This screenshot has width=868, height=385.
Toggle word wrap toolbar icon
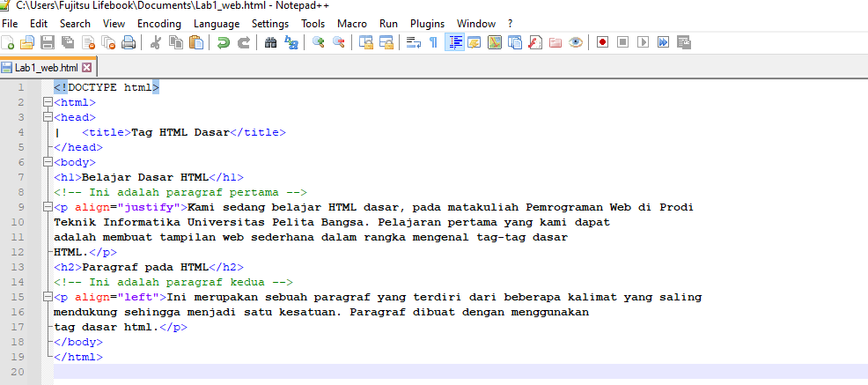coord(414,42)
